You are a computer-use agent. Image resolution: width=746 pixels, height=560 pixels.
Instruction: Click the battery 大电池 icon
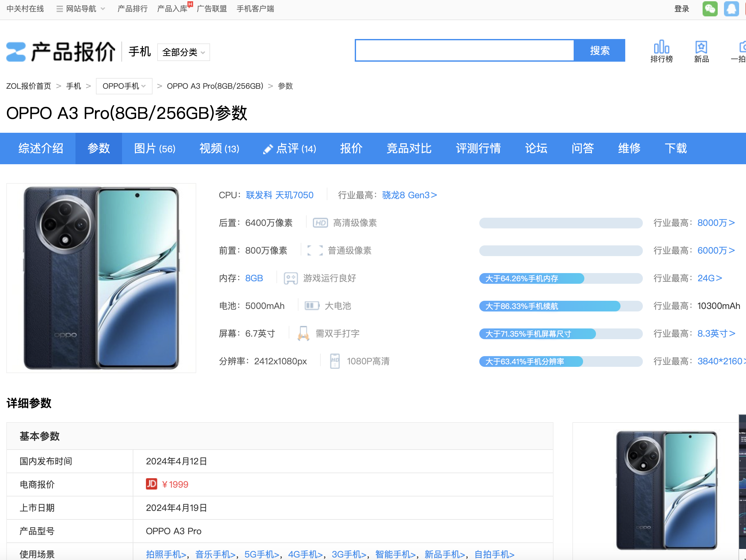[312, 306]
